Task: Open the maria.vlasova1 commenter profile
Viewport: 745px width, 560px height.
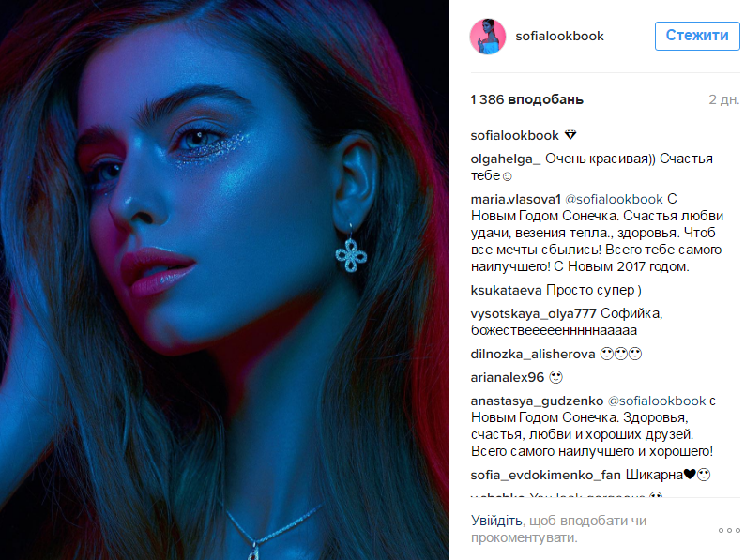Action: point(515,199)
